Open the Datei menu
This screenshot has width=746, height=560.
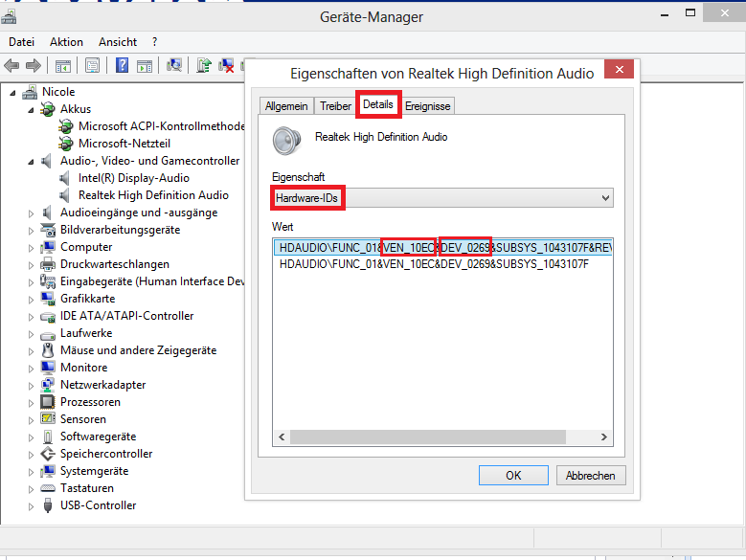pyautogui.click(x=21, y=42)
